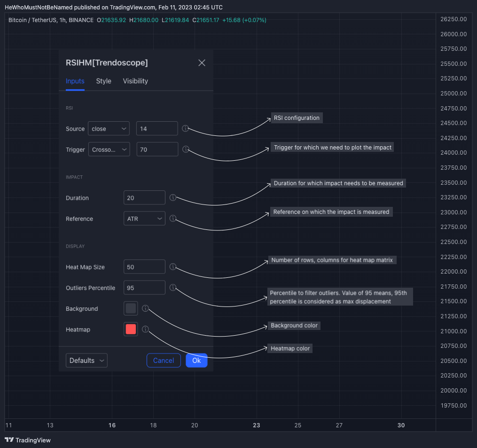The width and height of the screenshot is (477, 448).
Task: Switch to the Visibility tab
Action: [x=135, y=81]
